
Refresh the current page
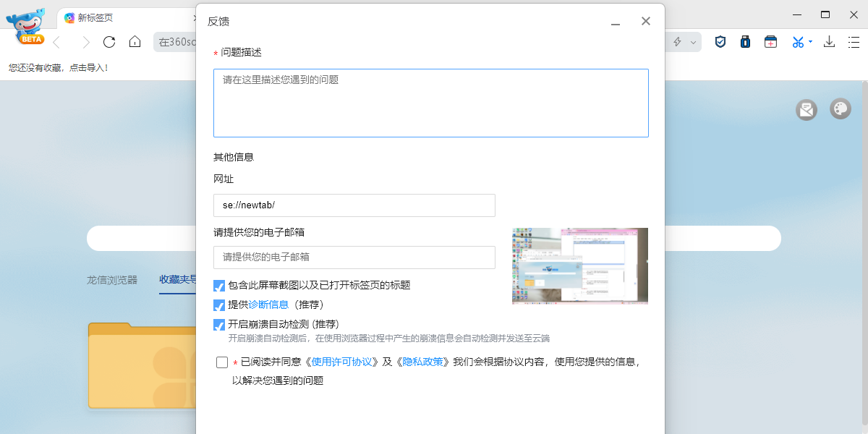click(x=109, y=42)
